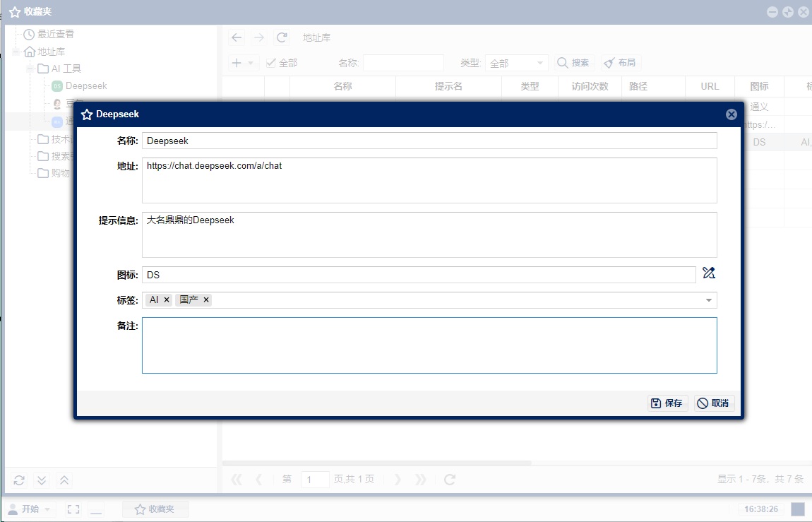
Task: Click the back arrow in address toolbar
Action: (x=237, y=37)
